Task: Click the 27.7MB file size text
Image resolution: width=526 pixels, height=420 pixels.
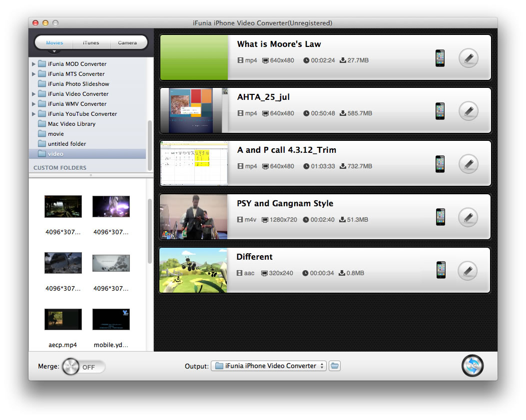Action: [x=358, y=60]
